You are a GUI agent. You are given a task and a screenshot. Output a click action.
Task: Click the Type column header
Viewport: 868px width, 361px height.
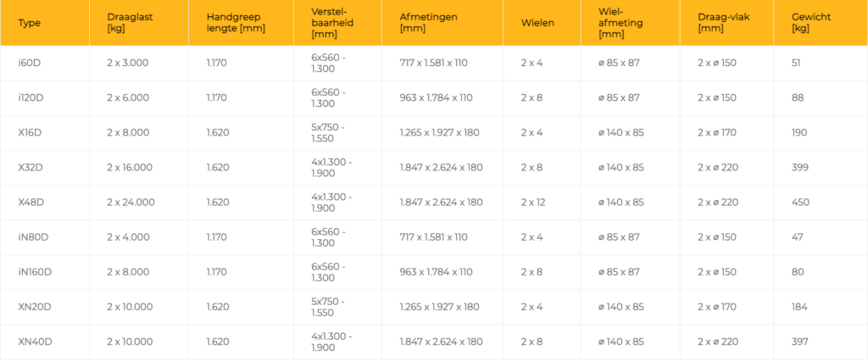pyautogui.click(x=45, y=23)
